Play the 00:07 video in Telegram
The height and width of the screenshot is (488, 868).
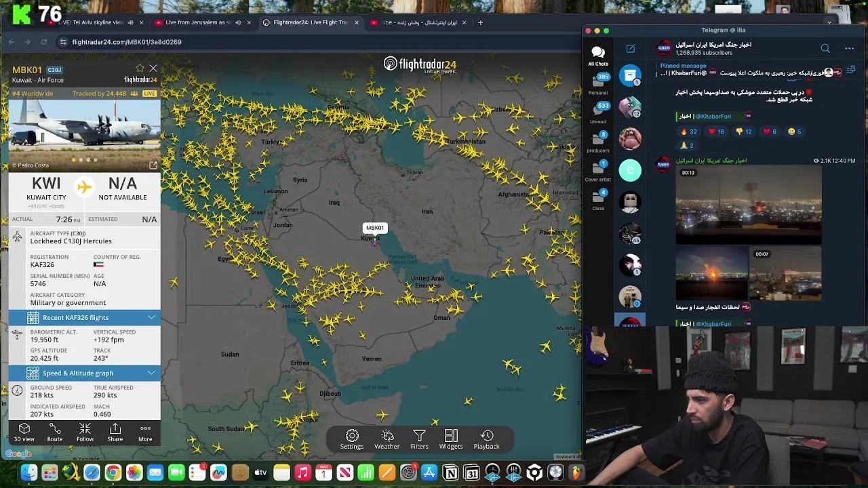point(785,274)
